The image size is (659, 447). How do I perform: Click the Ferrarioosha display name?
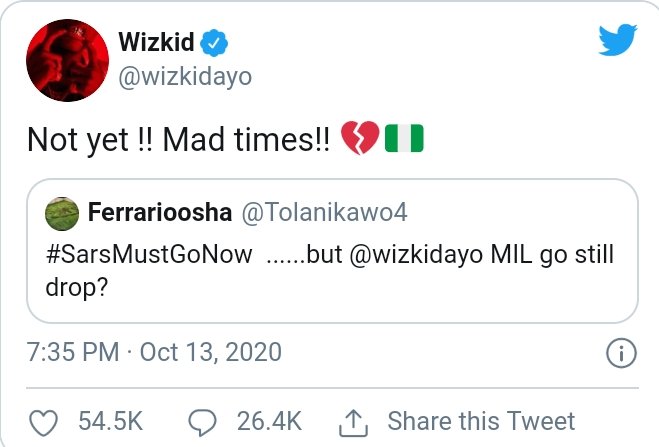(x=158, y=213)
